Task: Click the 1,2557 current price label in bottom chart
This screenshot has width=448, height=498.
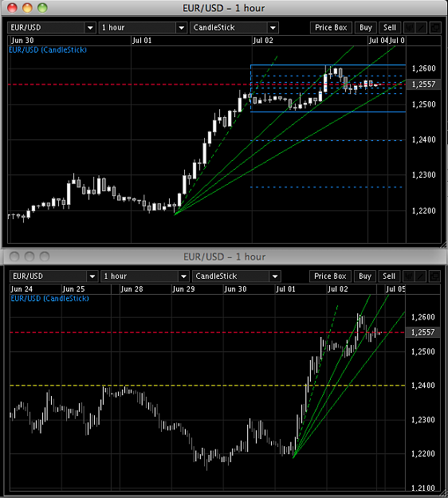Action: [423, 332]
